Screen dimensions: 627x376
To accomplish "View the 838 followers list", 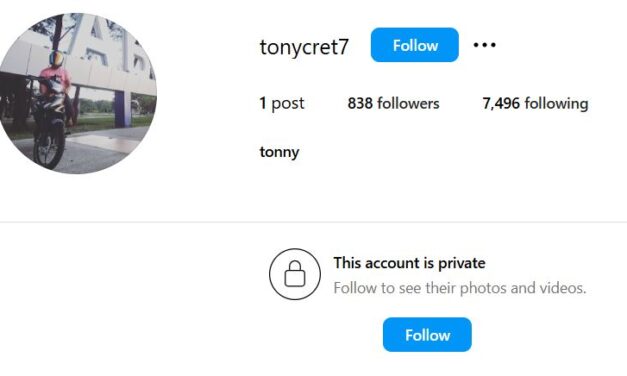I will (393, 103).
